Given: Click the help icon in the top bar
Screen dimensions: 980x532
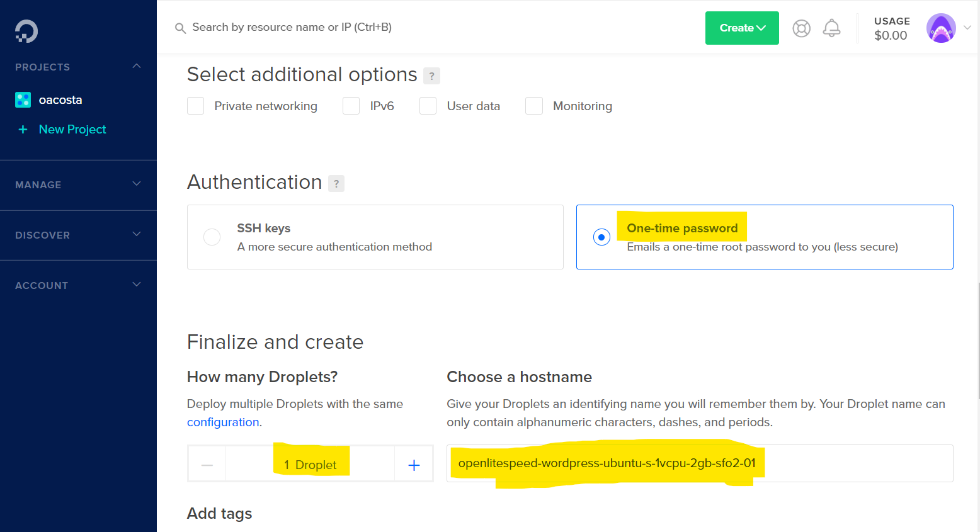Looking at the screenshot, I should tap(801, 28).
